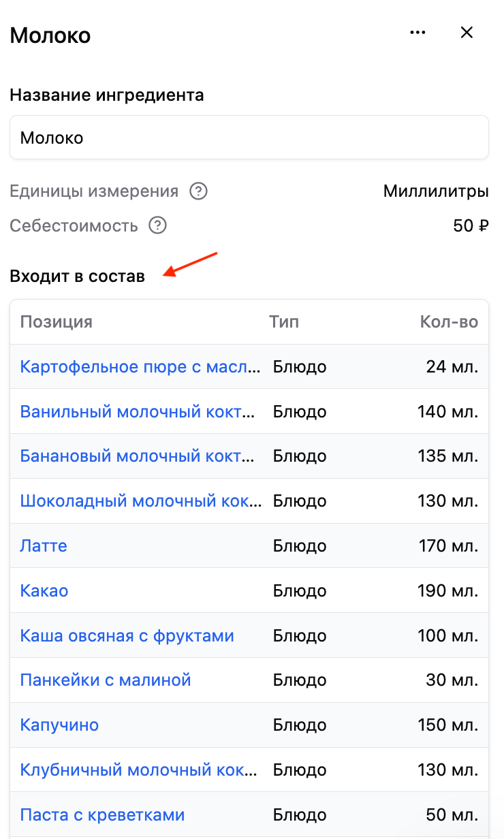Close the Молоко ingredient panel
The width and height of the screenshot is (504, 839).
[467, 32]
